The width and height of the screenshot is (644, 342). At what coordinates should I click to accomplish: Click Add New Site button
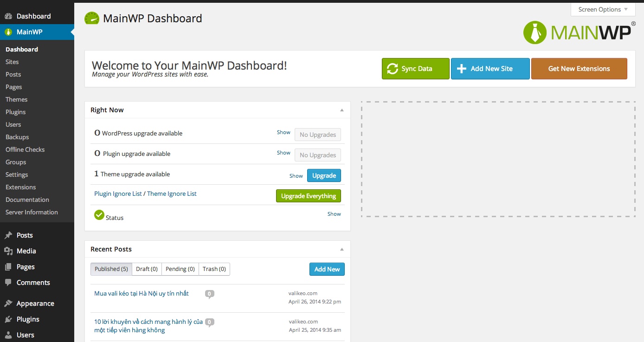click(490, 69)
